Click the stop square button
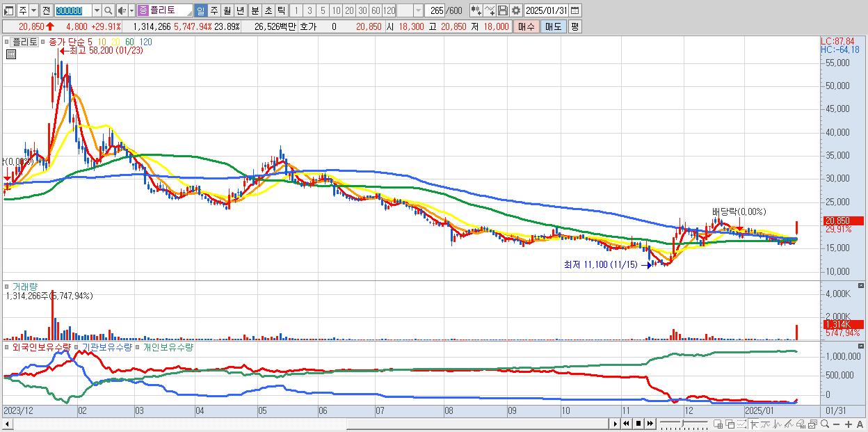 (638, 424)
